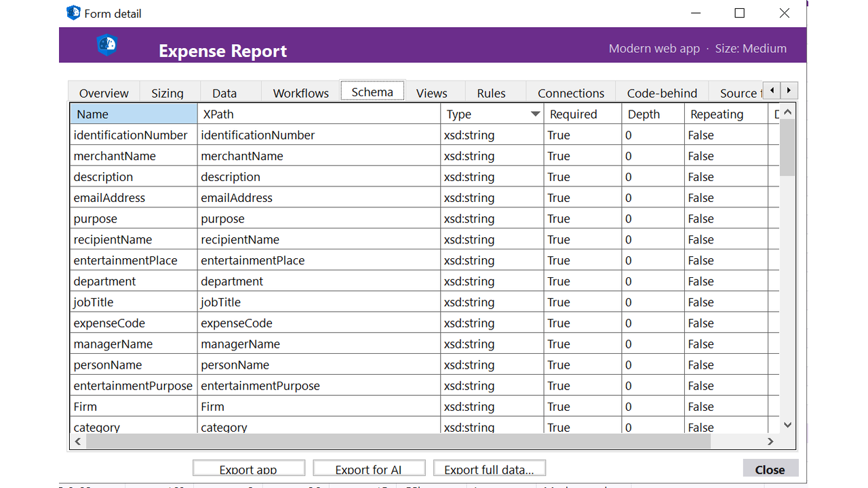Click the vertical scrollbar down arrow

(787, 425)
